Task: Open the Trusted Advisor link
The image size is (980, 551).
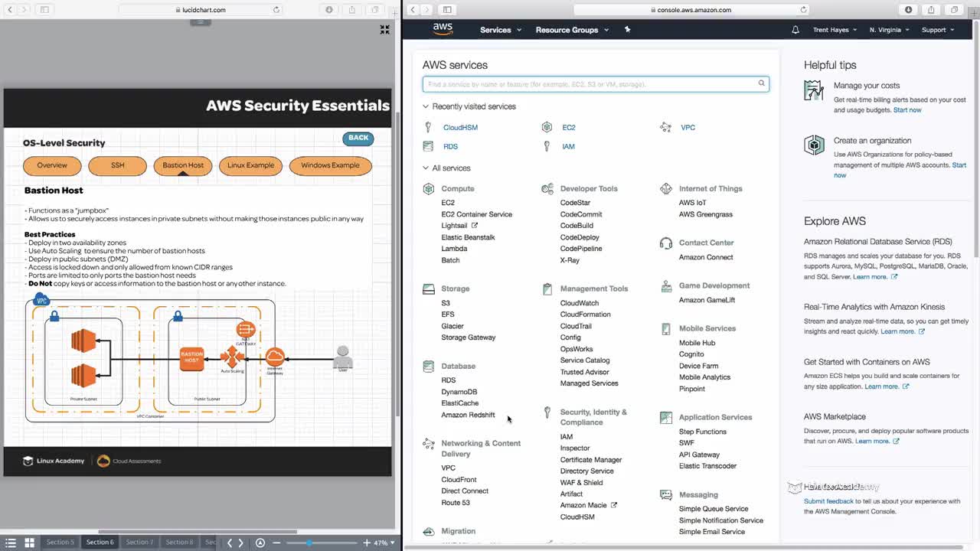Action: click(585, 372)
